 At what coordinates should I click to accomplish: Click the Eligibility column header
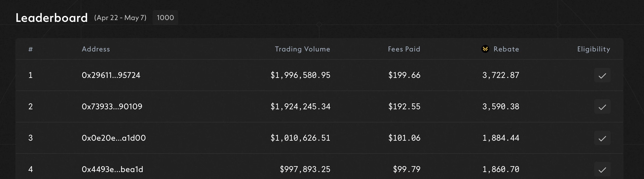coord(594,49)
